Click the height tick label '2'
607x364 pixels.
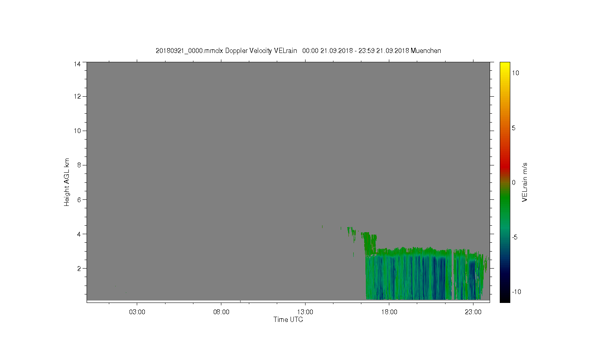pyautogui.click(x=79, y=268)
